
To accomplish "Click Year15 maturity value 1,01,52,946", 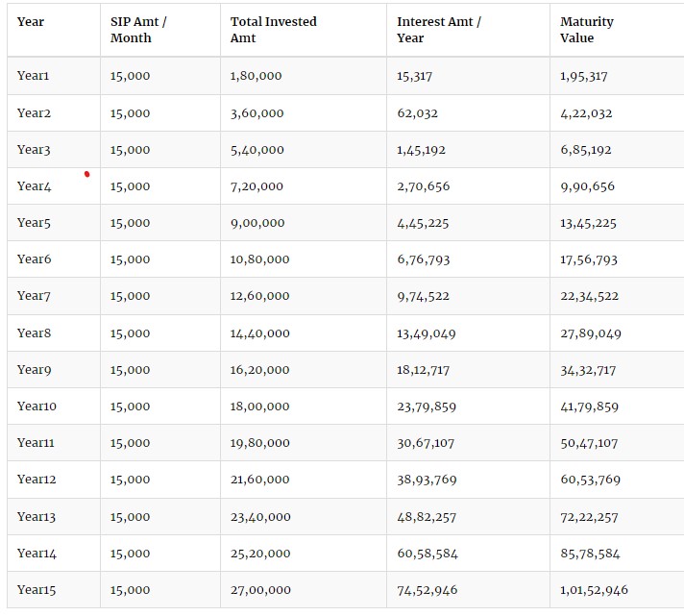I will click(x=594, y=590).
